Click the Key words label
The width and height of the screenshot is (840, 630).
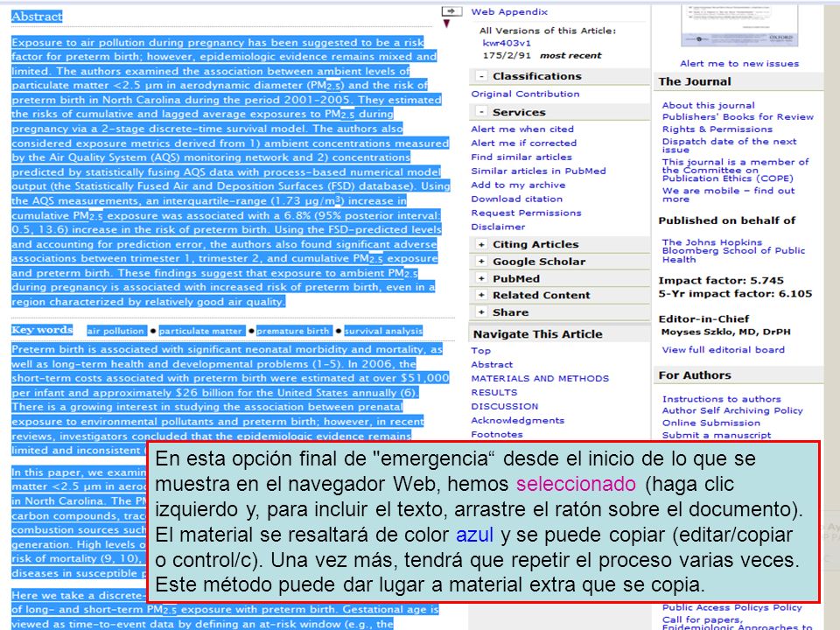pyautogui.click(x=42, y=330)
